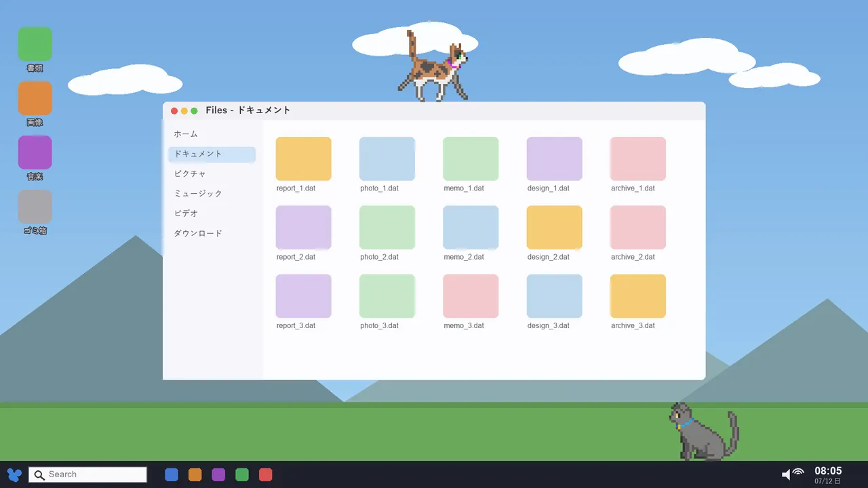The image size is (868, 488).
Task: Maximize the Files window with green button
Action: point(194,111)
